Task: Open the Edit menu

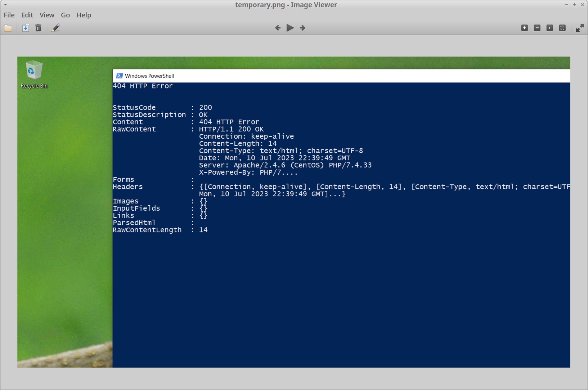Action: click(27, 15)
